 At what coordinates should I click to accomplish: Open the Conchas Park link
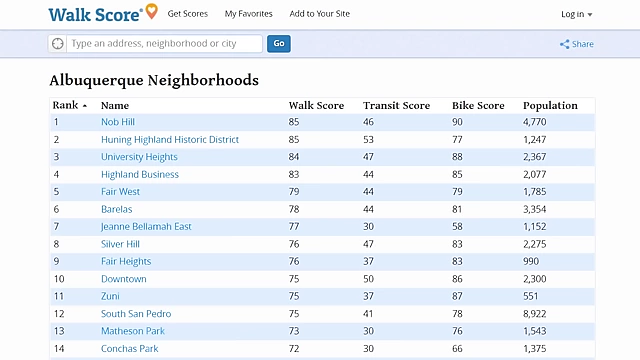[130, 349]
